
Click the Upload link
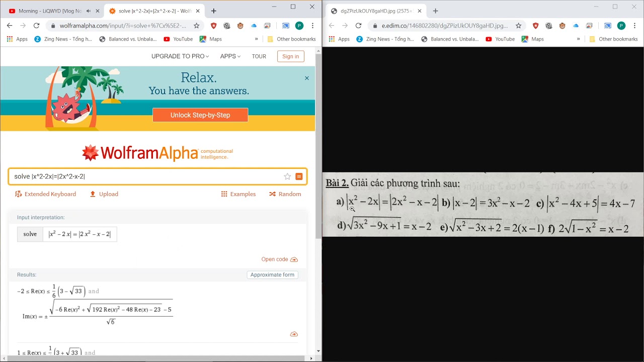point(104,194)
